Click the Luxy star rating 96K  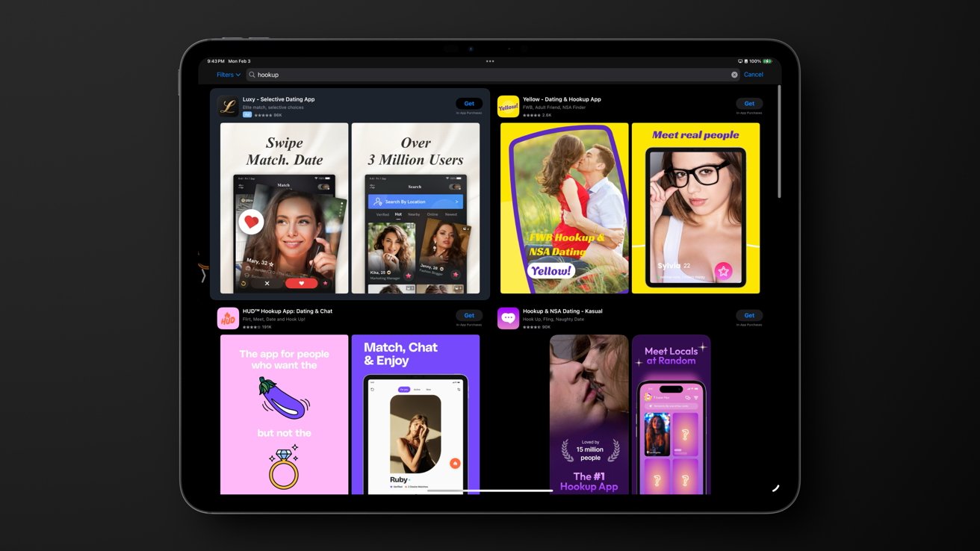click(x=268, y=115)
